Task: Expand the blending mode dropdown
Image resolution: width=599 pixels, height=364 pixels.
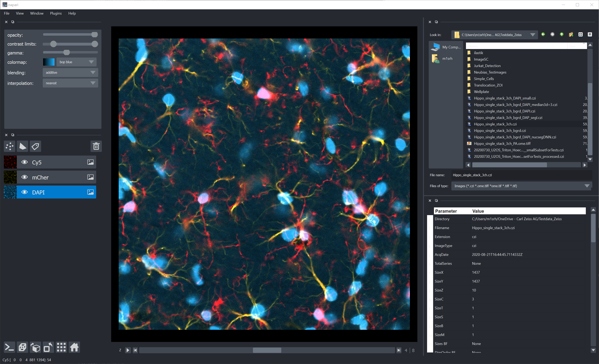Action: [70, 73]
